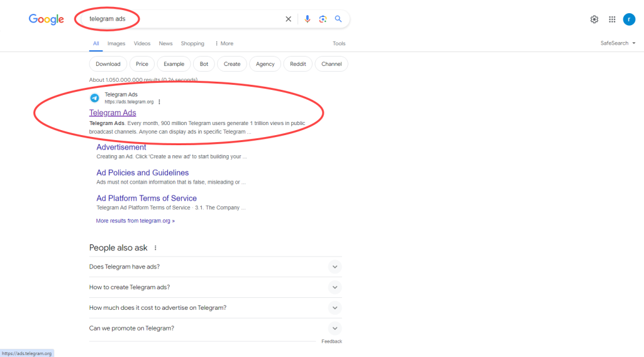Screen dimensions: 644x357
Task: Apply the Bot filter chip
Action: pyautogui.click(x=204, y=64)
